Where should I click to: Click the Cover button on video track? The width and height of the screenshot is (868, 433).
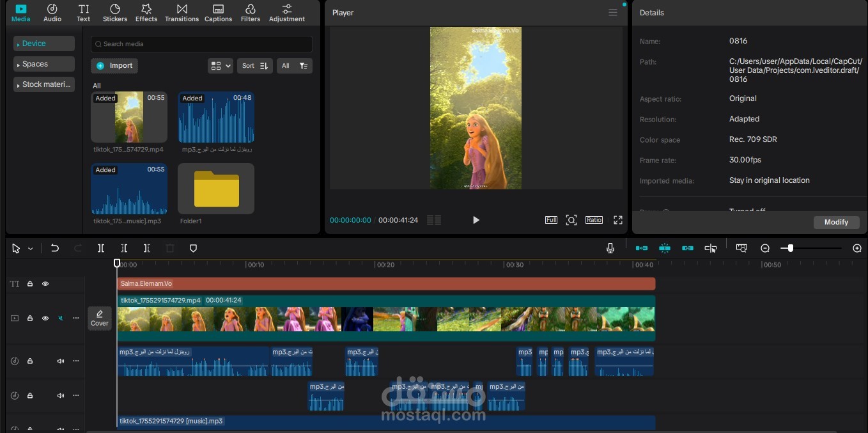click(x=100, y=318)
